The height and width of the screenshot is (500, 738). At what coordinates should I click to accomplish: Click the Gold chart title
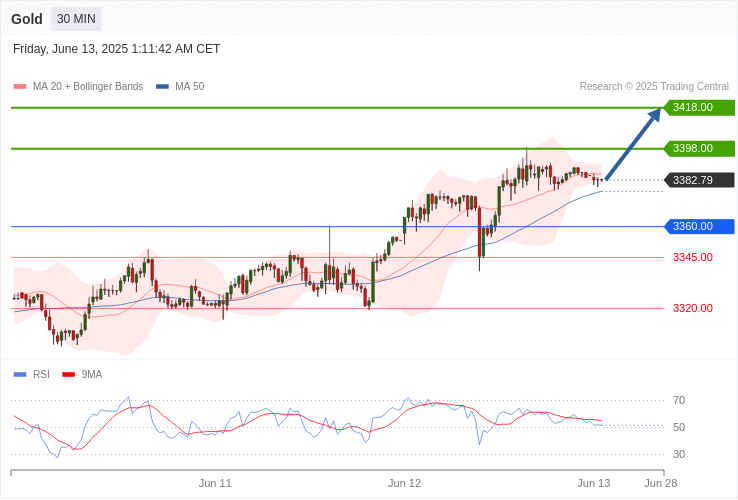[27, 19]
